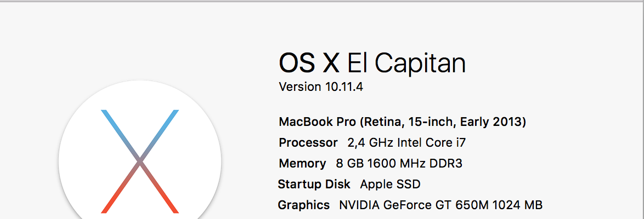Viewport: 644px width, 219px height.
Task: Click the "8 GB" memory size value
Action: [350, 164]
